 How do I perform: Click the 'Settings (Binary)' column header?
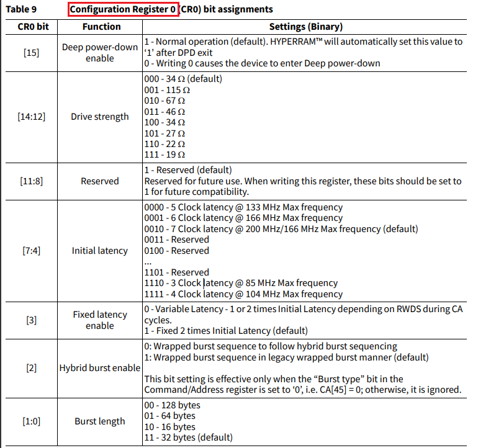306,27
